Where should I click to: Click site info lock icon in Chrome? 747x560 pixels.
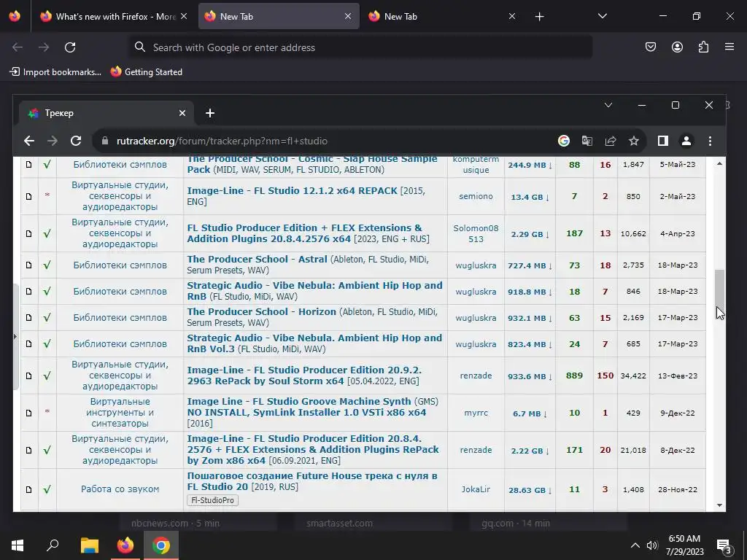click(105, 141)
